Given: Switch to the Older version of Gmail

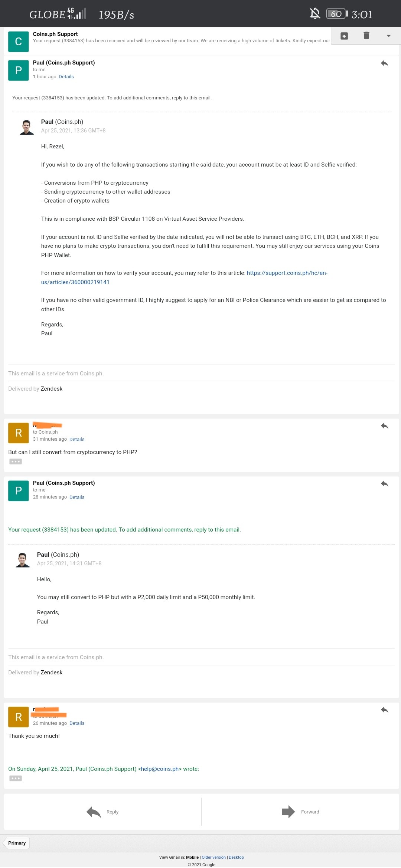Looking at the screenshot, I should pos(213,857).
